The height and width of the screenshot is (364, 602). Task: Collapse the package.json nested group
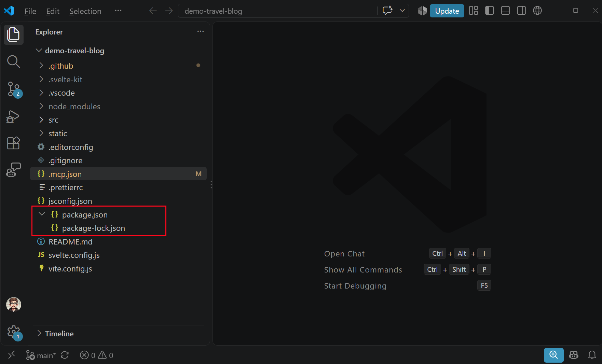click(42, 214)
